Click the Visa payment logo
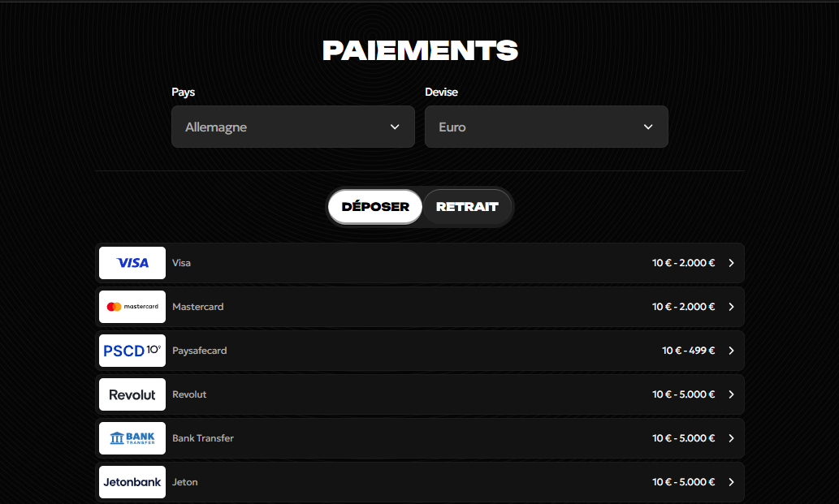Screen dimensions: 839x504 [x=132, y=262]
